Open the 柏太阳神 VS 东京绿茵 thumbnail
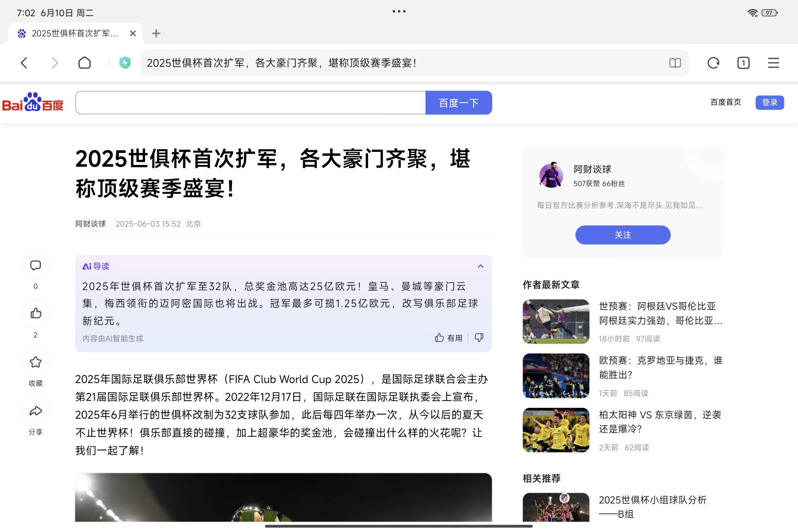This screenshot has width=798, height=532. click(x=556, y=430)
